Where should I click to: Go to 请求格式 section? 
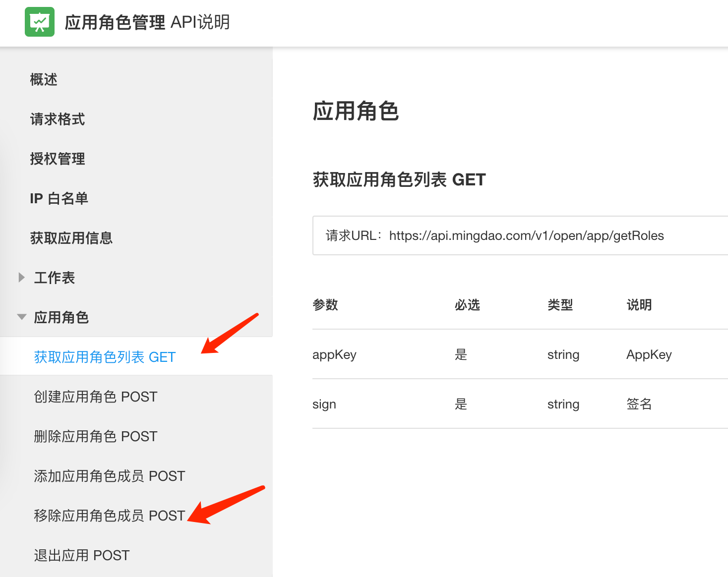[x=58, y=119]
